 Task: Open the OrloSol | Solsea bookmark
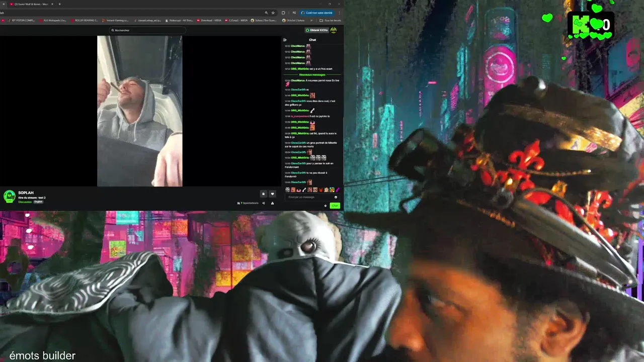pos(294,20)
